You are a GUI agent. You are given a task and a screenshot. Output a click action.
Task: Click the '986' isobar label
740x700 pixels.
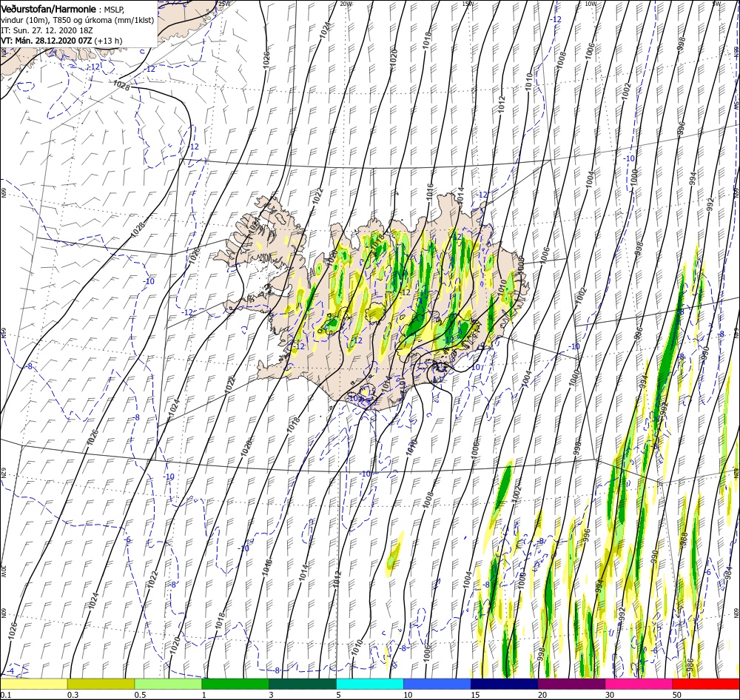click(690, 664)
